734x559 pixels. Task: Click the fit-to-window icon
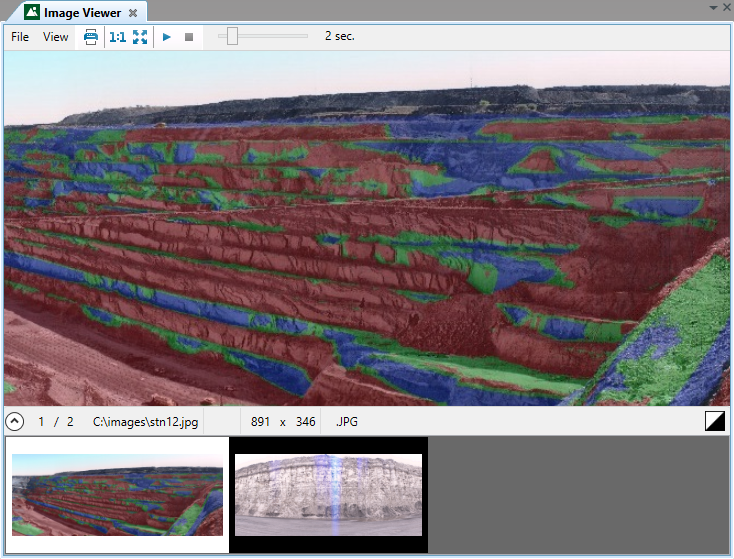click(140, 37)
